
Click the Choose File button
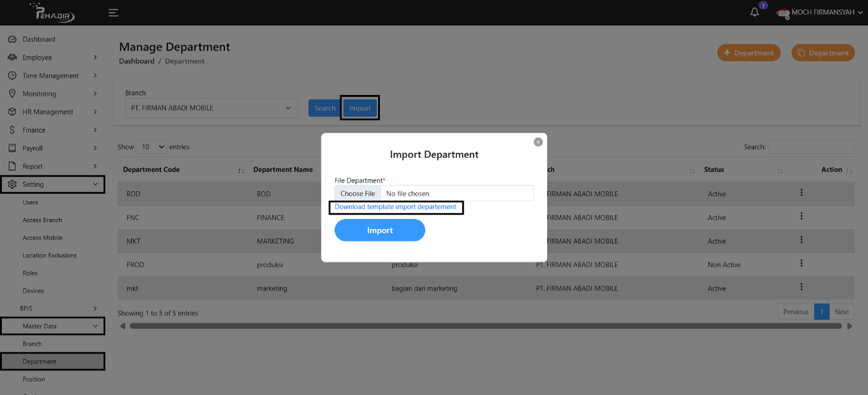pyautogui.click(x=357, y=193)
